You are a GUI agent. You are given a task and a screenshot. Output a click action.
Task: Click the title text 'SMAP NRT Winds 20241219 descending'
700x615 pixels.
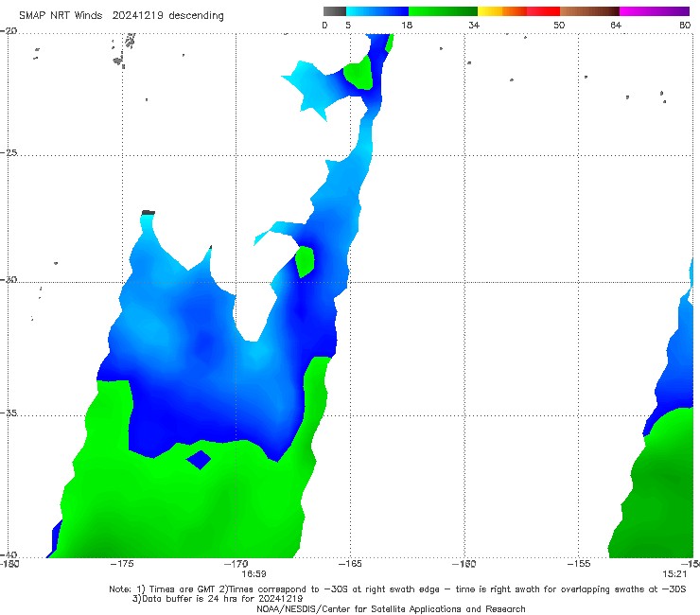[121, 15]
